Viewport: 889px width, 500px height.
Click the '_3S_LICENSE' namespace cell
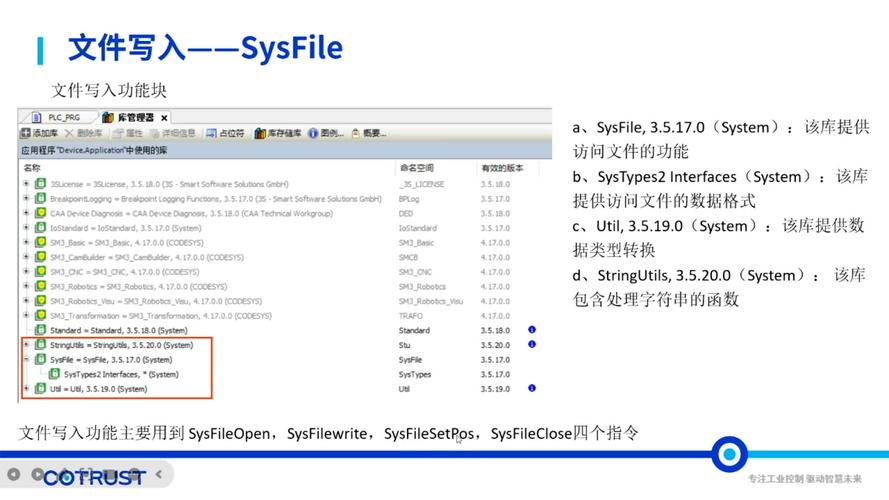(422, 184)
